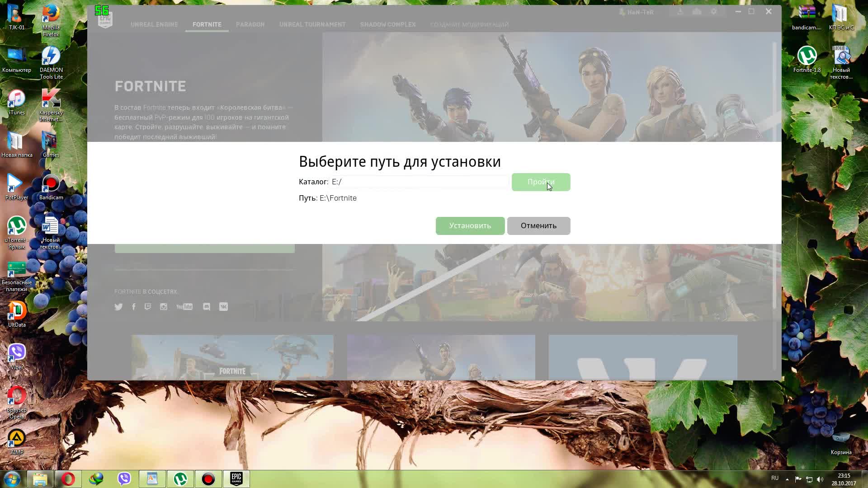Open Opera browser taskbar icon
Screen dimensions: 868x488
click(68, 479)
